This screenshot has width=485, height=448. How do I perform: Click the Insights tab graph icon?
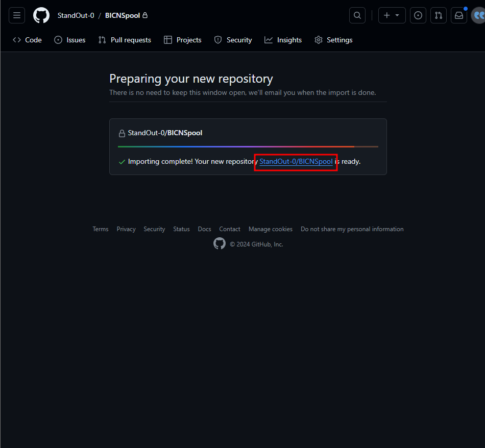pyautogui.click(x=269, y=40)
